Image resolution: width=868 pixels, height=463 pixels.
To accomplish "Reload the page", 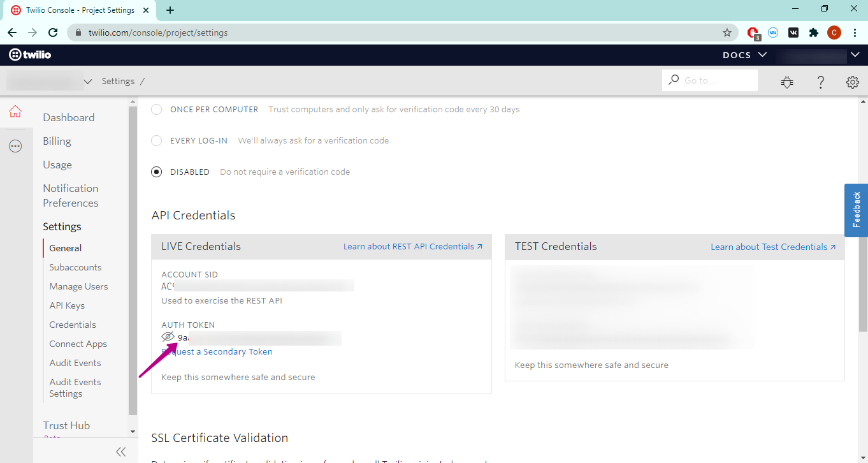I will [x=54, y=33].
